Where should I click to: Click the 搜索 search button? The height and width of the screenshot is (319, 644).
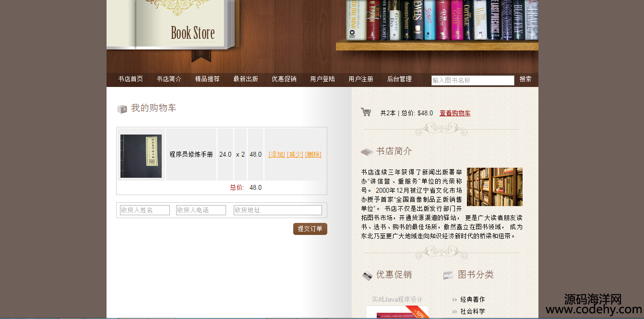click(525, 79)
